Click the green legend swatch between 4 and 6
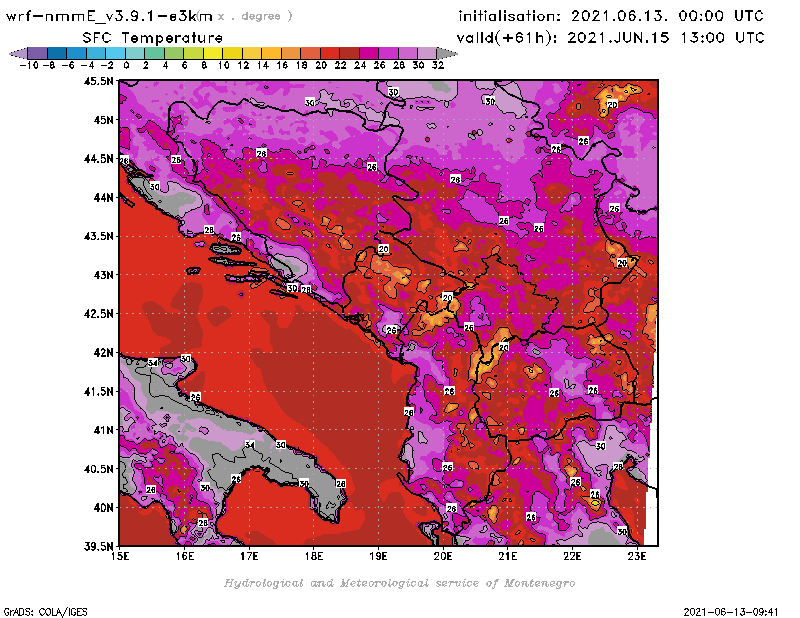The image size is (800, 618). coord(173,53)
